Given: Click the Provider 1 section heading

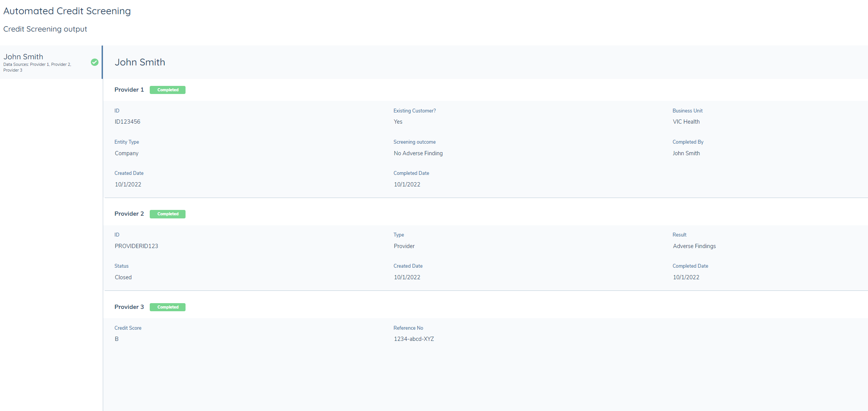Looking at the screenshot, I should [x=129, y=90].
